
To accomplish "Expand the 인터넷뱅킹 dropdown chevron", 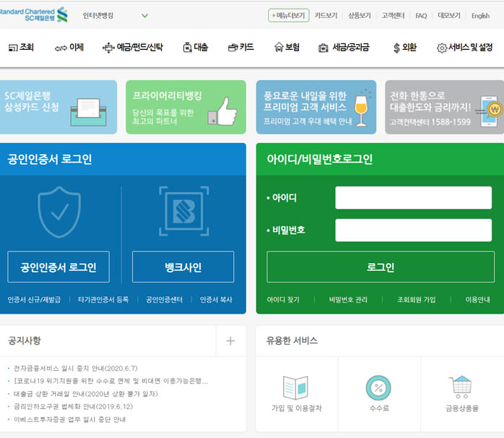I will pos(145,15).
